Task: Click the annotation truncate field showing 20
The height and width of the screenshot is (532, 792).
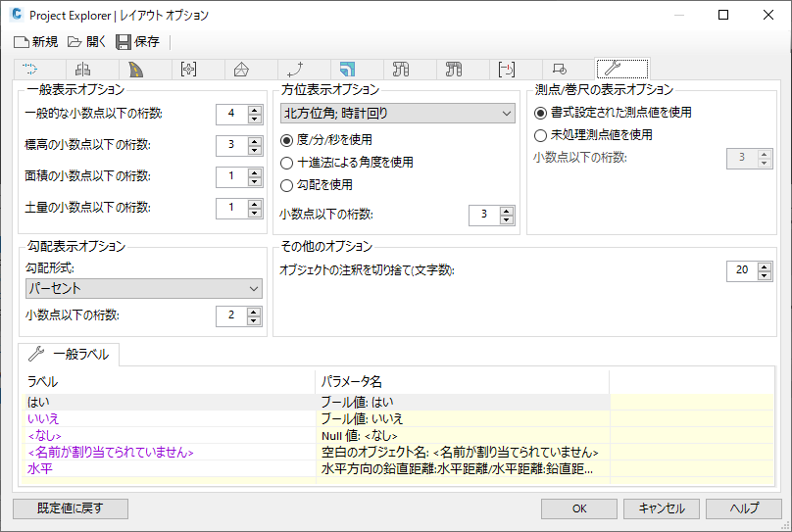Action: click(742, 271)
